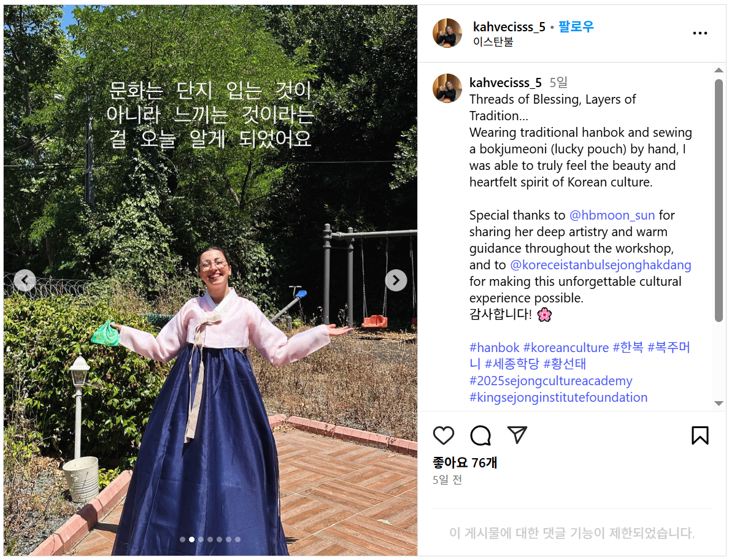Open the #2025sejongcultureacademy hashtag
The width and height of the screenshot is (729, 560).
pos(551,381)
